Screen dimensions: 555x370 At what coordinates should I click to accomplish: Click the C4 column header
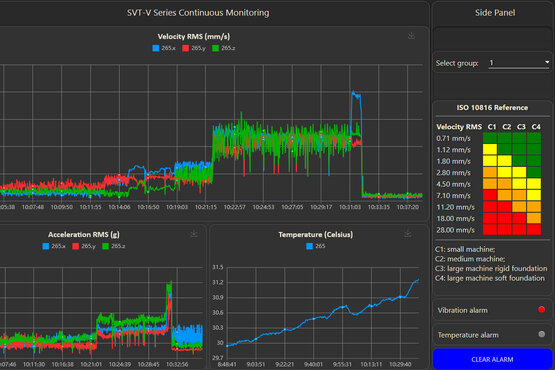tap(536, 127)
